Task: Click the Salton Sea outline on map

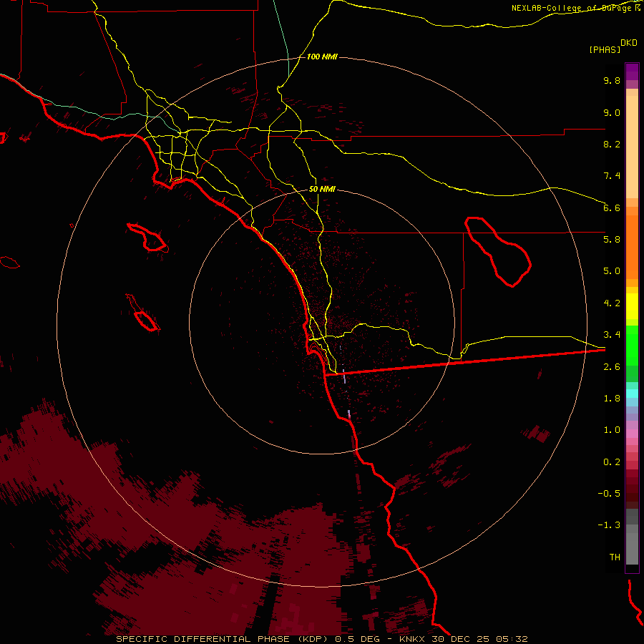Action: coord(497,251)
